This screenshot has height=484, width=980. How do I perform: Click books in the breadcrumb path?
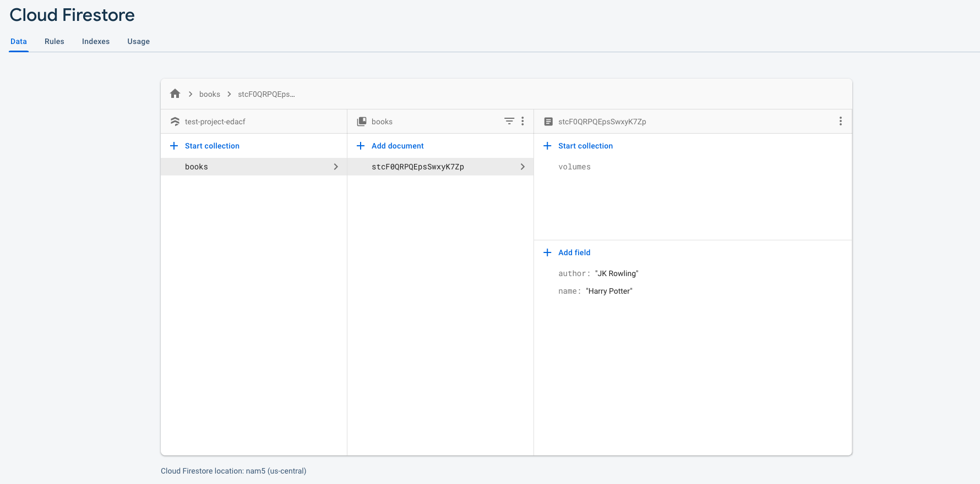pos(209,94)
